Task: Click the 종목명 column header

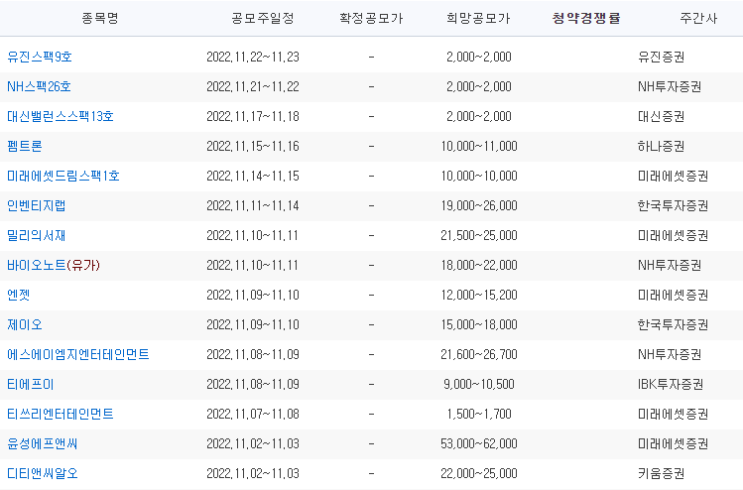Action: pos(100,18)
